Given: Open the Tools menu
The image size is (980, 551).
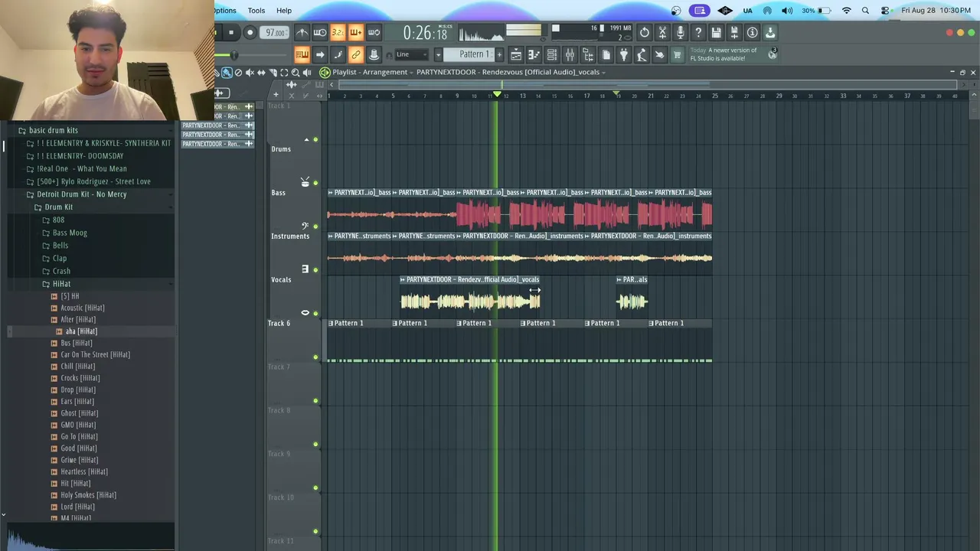Looking at the screenshot, I should [256, 11].
